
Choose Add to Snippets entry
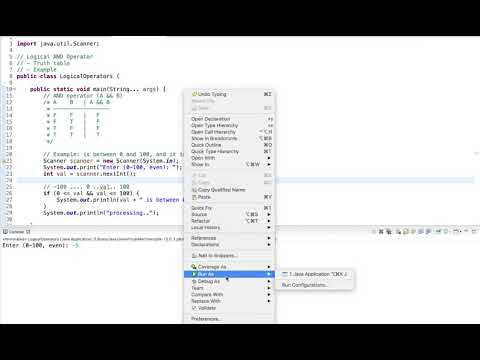[x=230, y=256]
